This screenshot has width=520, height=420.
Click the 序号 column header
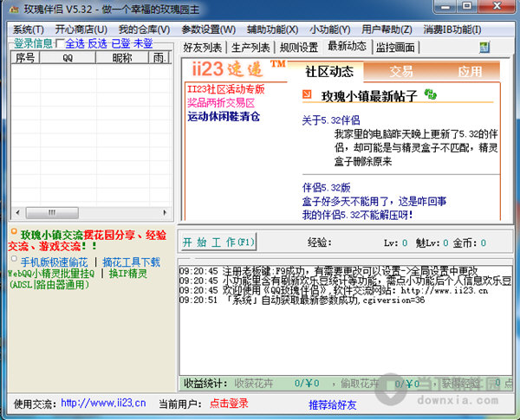[x=25, y=58]
